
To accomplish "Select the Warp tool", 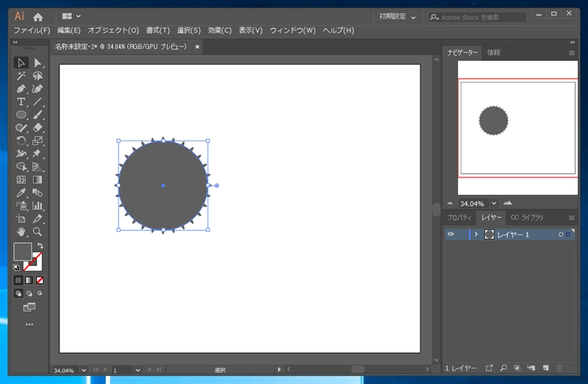I will [21, 154].
